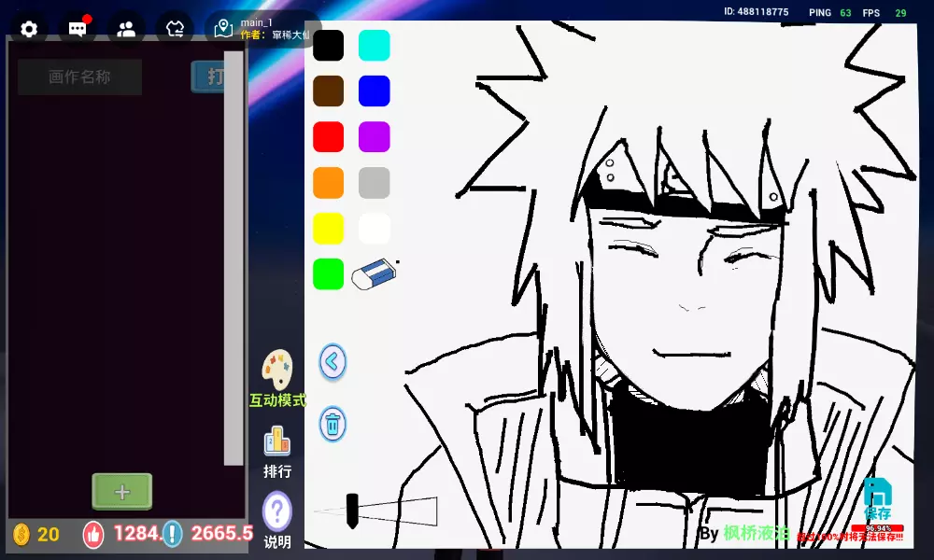Open the settings gear icon
Image resolution: width=934 pixels, height=560 pixels.
coord(29,29)
